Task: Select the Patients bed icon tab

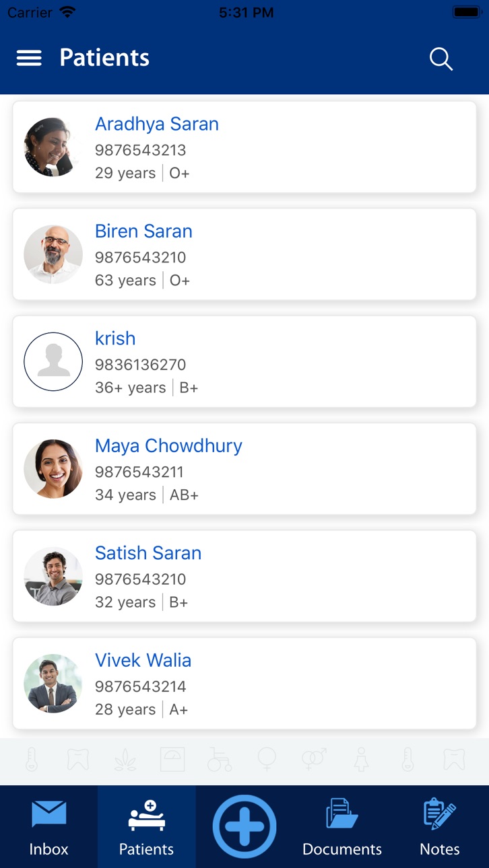Action: click(146, 827)
